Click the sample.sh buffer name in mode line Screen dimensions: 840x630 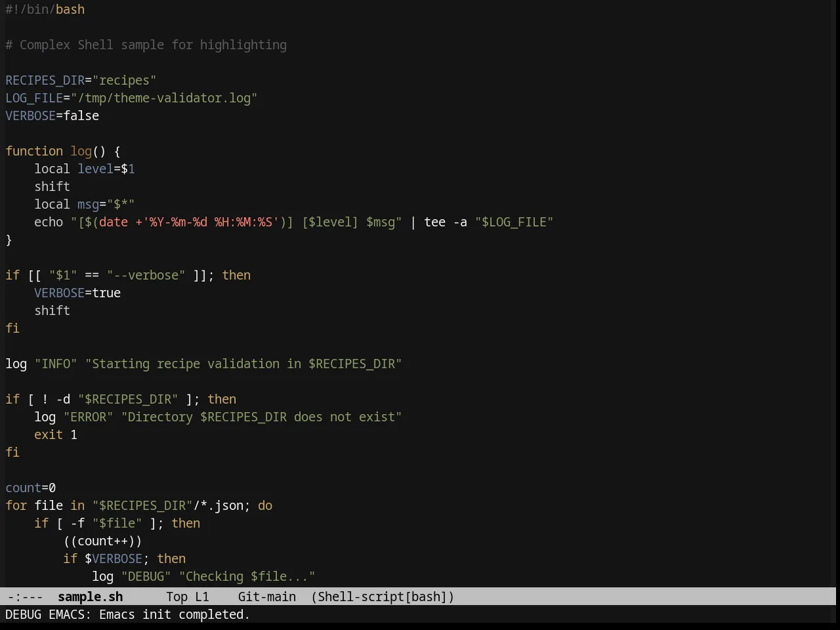click(91, 597)
